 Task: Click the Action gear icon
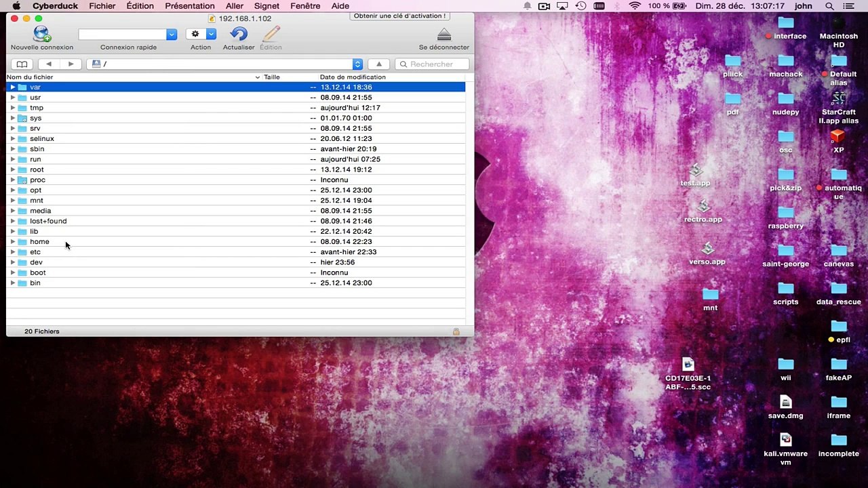click(x=195, y=34)
